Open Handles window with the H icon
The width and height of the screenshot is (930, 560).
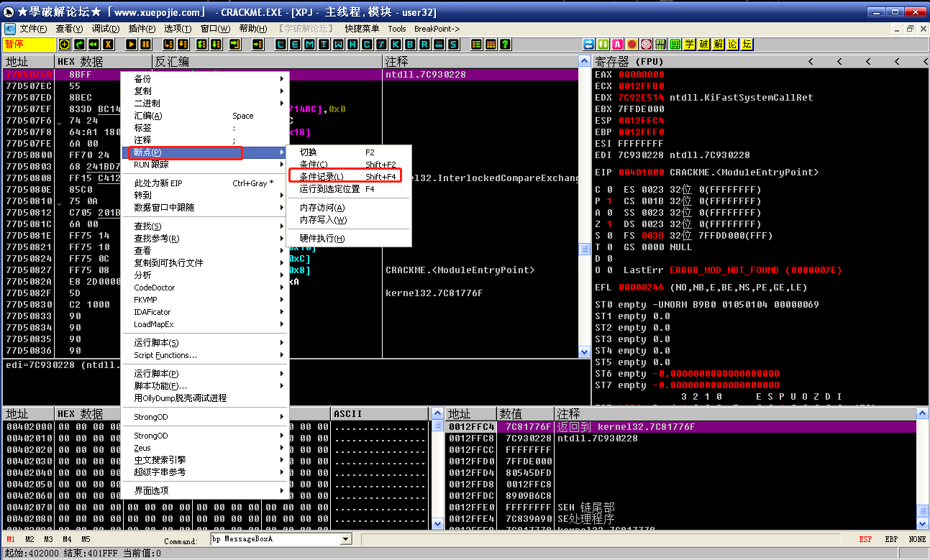[x=352, y=44]
